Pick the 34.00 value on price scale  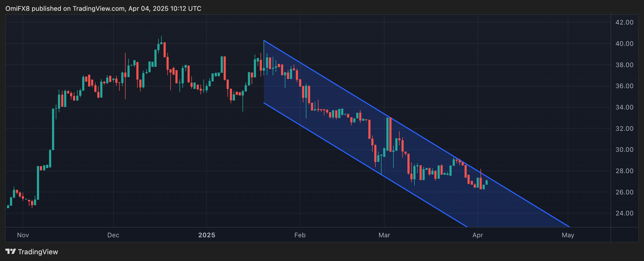pos(624,107)
